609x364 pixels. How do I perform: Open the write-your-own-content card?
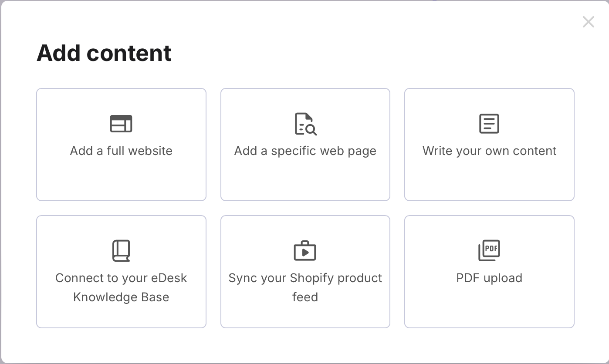click(x=489, y=179)
